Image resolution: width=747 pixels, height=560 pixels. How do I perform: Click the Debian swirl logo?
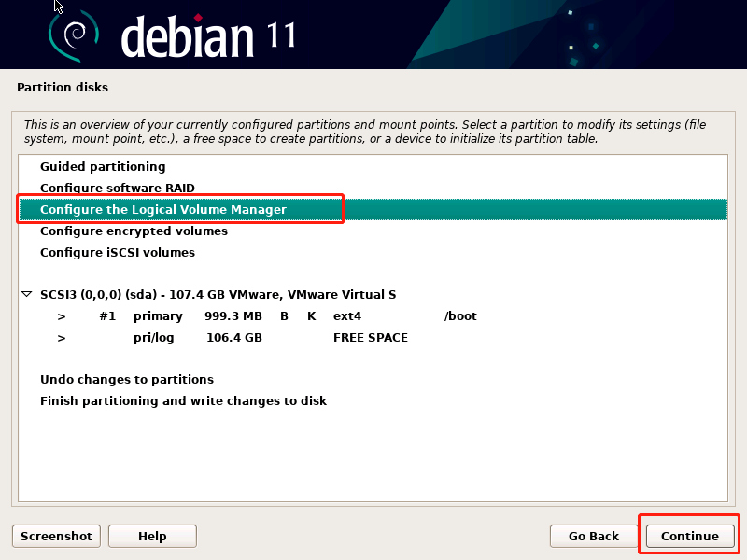tap(74, 35)
